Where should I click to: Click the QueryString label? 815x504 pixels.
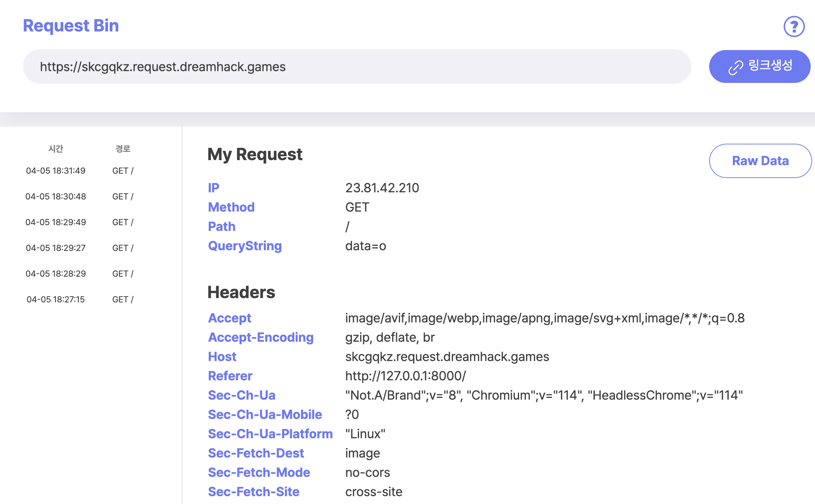[x=245, y=246]
